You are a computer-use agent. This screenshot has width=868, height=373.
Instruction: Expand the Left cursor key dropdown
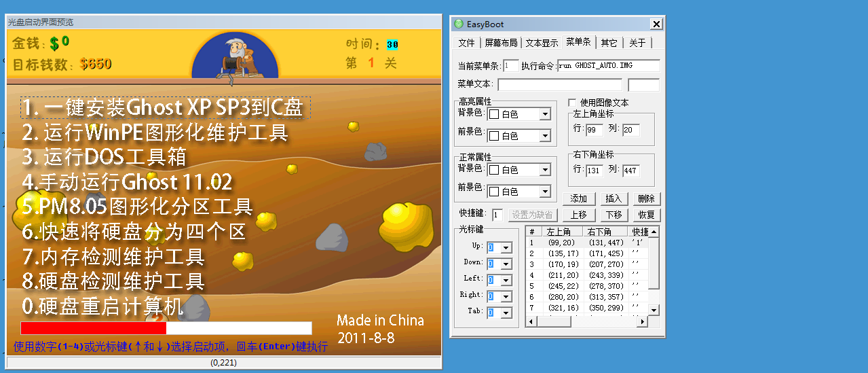click(506, 280)
